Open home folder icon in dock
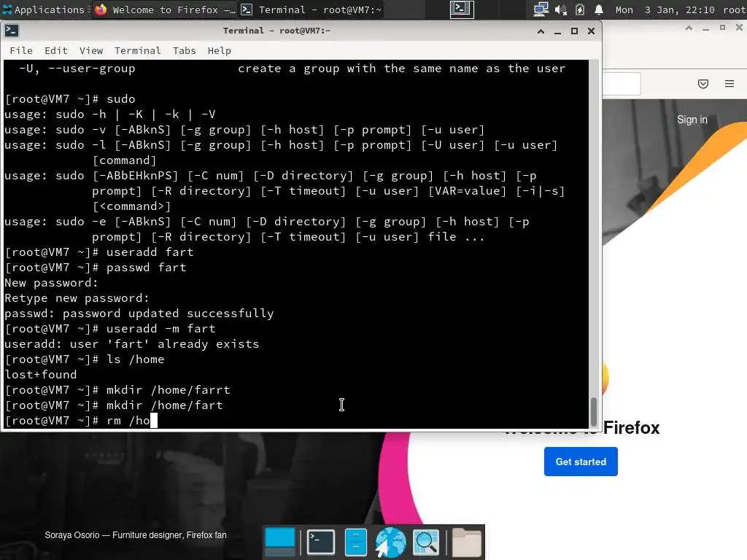This screenshot has height=560, width=747. coord(466,542)
